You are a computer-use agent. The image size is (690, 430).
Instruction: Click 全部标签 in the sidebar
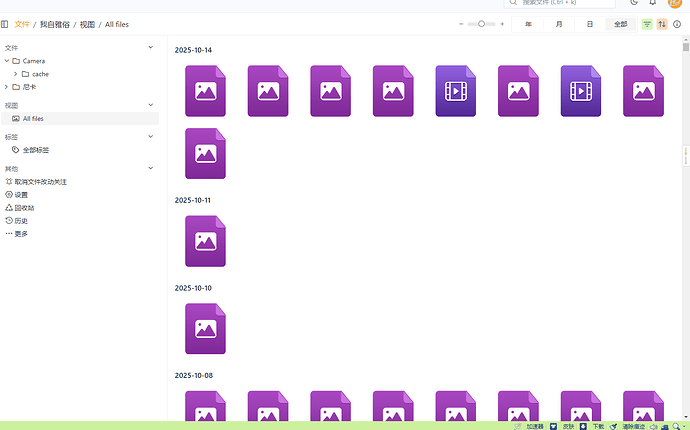coord(36,149)
